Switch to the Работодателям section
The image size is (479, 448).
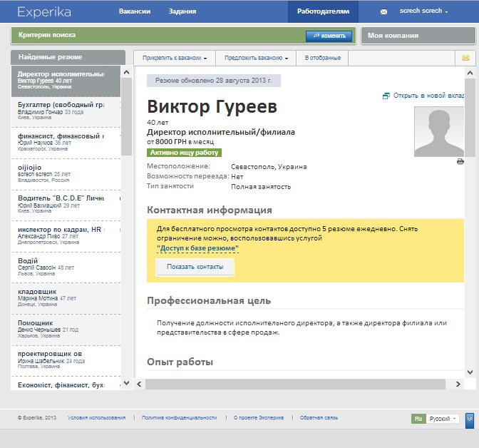323,11
